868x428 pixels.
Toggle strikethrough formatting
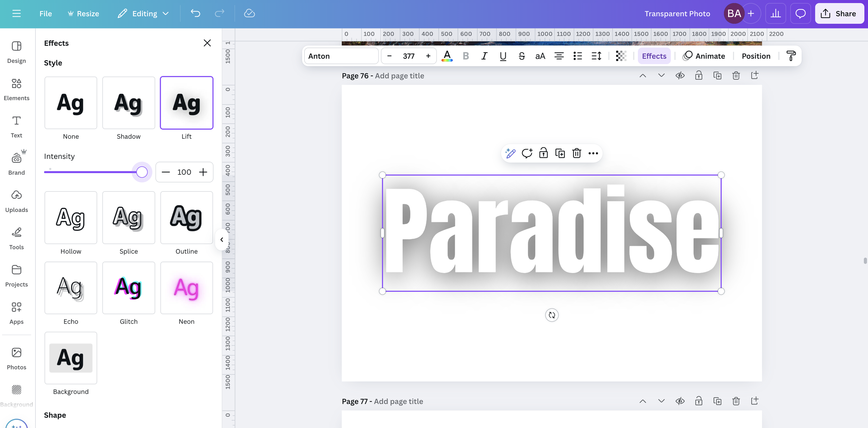point(521,56)
